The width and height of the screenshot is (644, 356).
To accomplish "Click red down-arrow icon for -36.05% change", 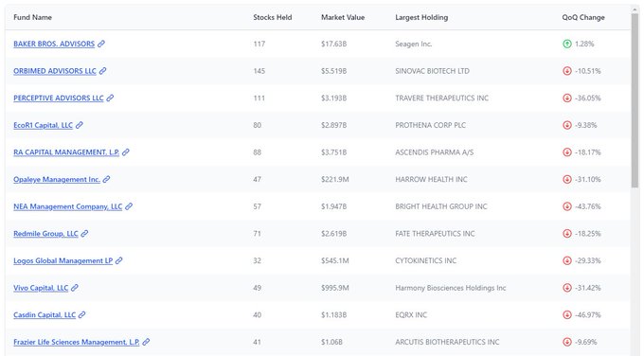I will (566, 98).
